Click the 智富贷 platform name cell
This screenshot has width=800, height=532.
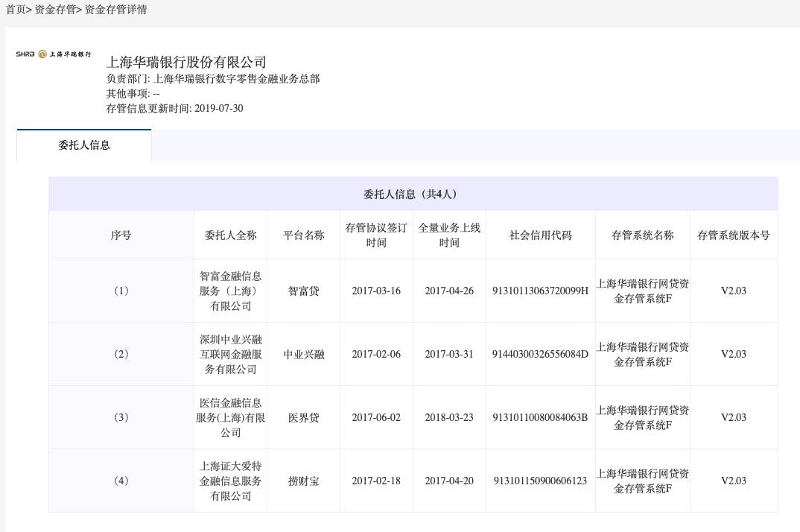(304, 291)
